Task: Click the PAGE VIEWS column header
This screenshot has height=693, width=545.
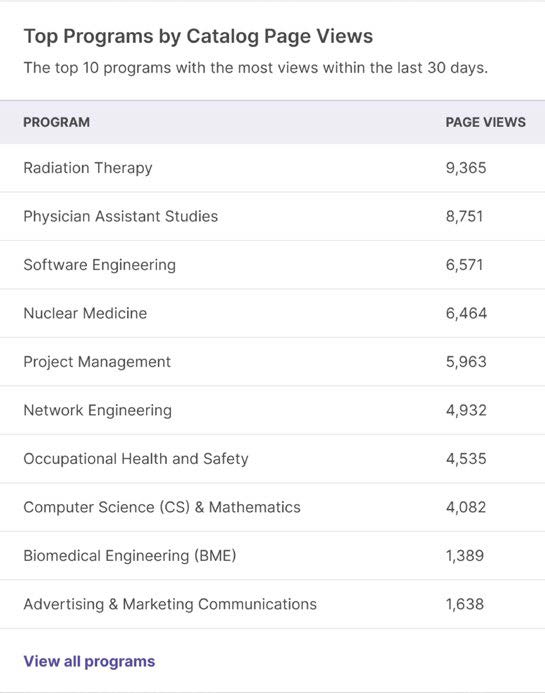Action: (x=485, y=122)
